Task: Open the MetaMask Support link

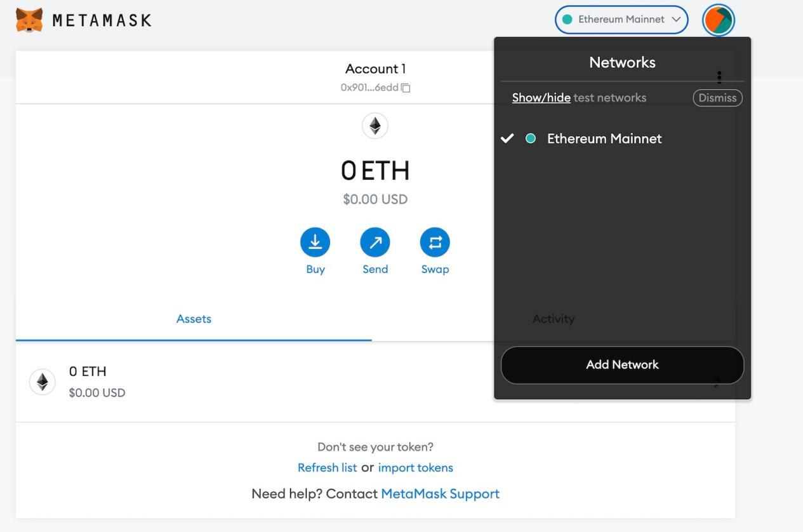Action: coord(441,494)
